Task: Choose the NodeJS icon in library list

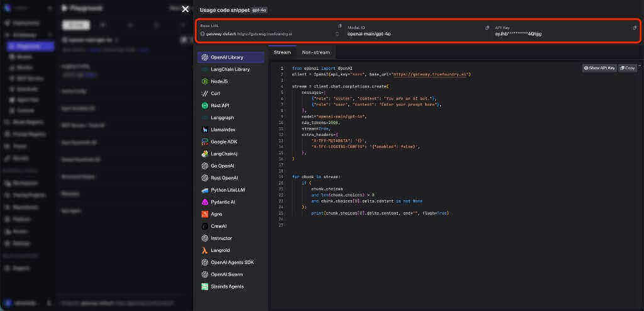Action: point(204,81)
